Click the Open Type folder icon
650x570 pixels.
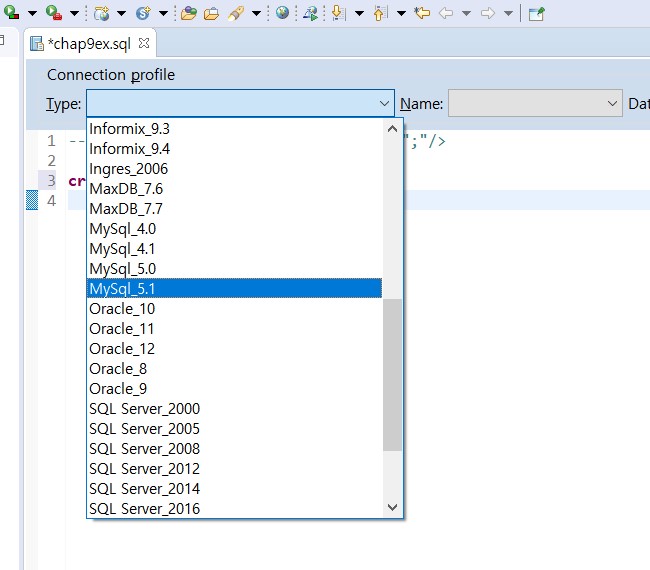point(189,13)
